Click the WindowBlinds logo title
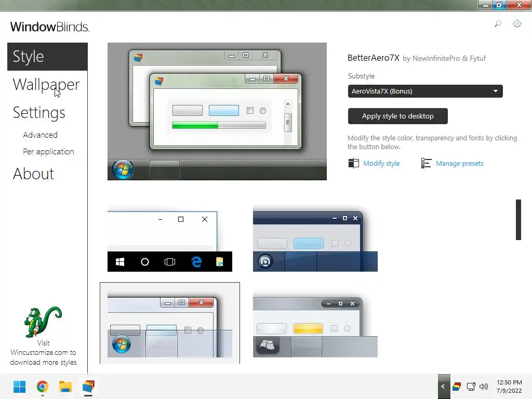The height and width of the screenshot is (399, 532). (x=49, y=27)
